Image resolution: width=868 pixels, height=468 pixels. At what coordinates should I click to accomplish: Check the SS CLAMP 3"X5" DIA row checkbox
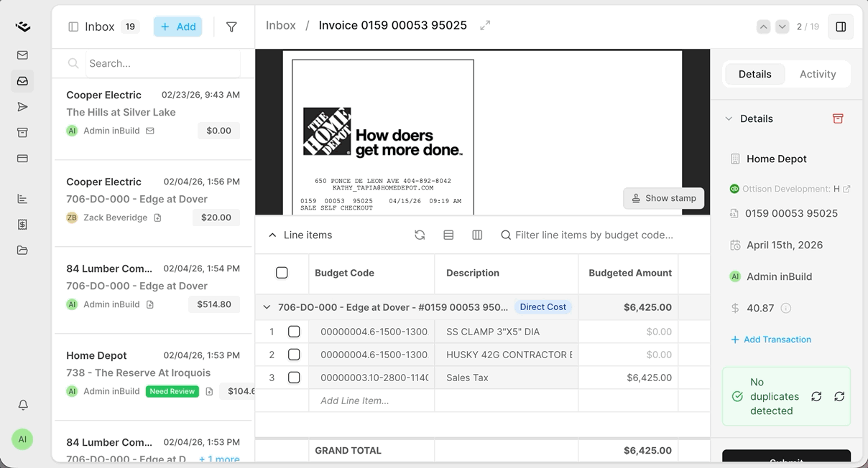294,332
